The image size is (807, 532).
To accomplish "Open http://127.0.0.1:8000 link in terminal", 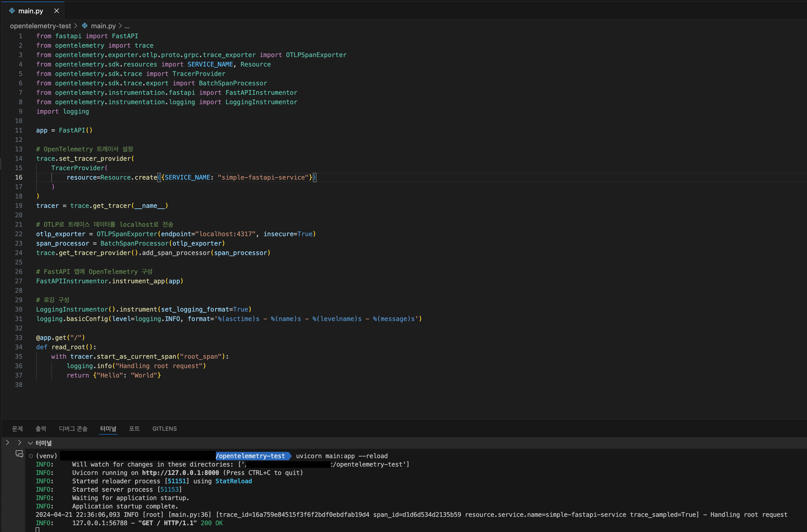I will pos(180,473).
